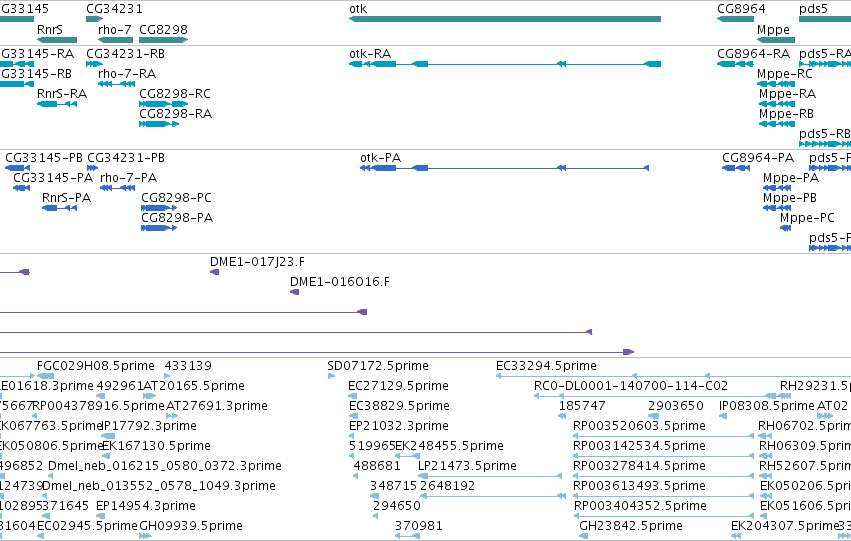Select the EC33294.5prime EST label
The image size is (851, 541).
click(546, 366)
